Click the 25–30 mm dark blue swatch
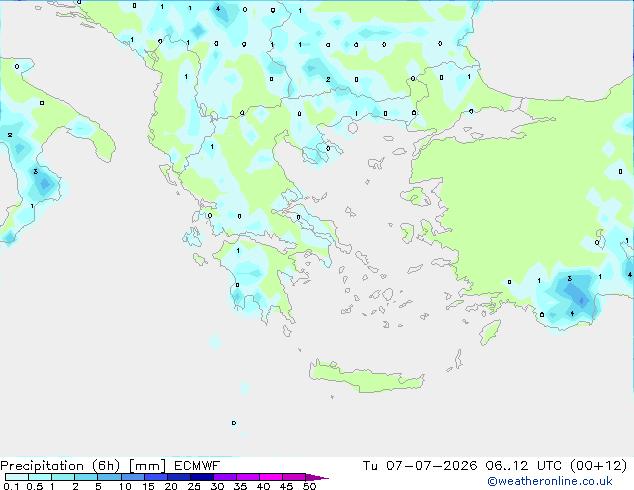Screen dimensions: 634x490 click(201, 477)
